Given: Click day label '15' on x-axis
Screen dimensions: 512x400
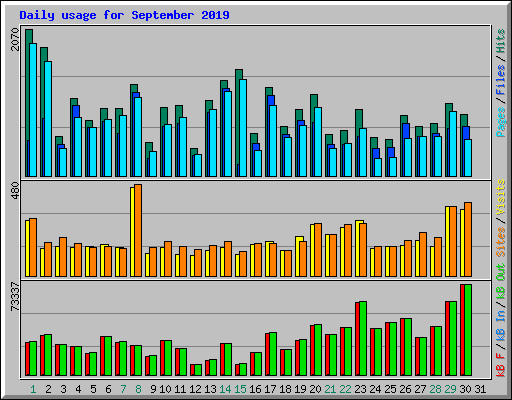Looking at the screenshot, I should point(240,389).
